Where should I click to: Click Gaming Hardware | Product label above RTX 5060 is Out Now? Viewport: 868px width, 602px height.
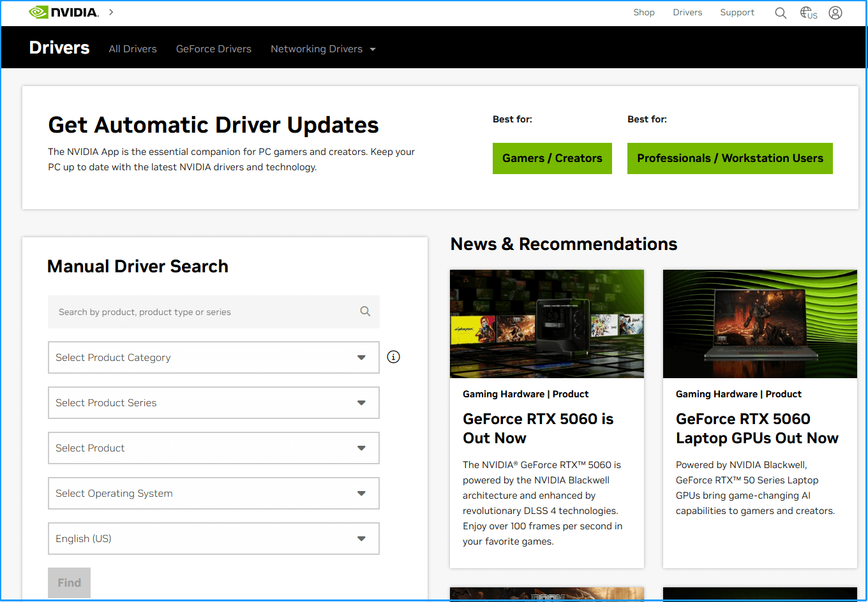coord(525,394)
